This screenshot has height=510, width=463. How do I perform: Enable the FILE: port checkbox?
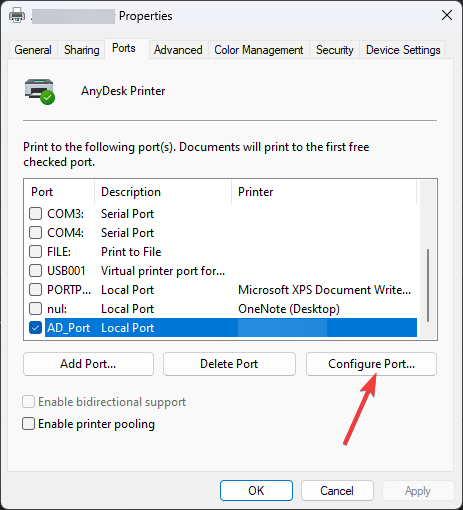tap(35, 252)
